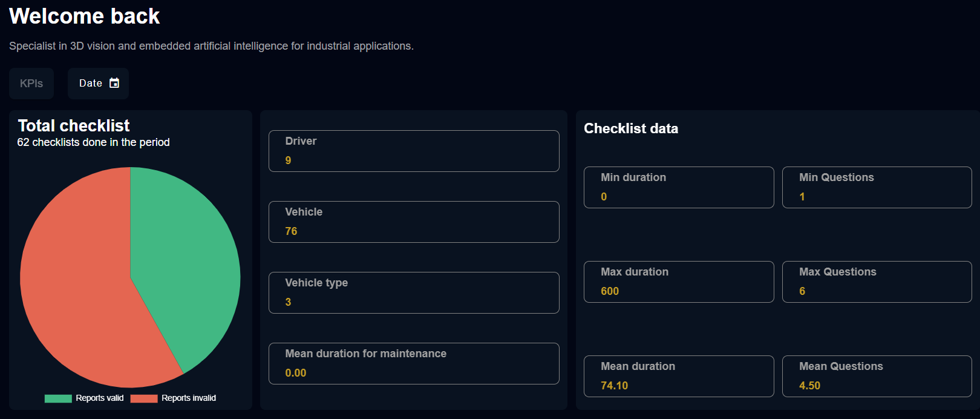Click the Max Questions card

point(877,282)
